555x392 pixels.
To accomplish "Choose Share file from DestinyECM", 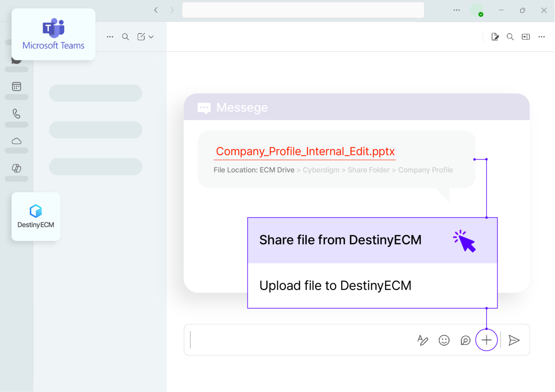I will pyautogui.click(x=372, y=240).
